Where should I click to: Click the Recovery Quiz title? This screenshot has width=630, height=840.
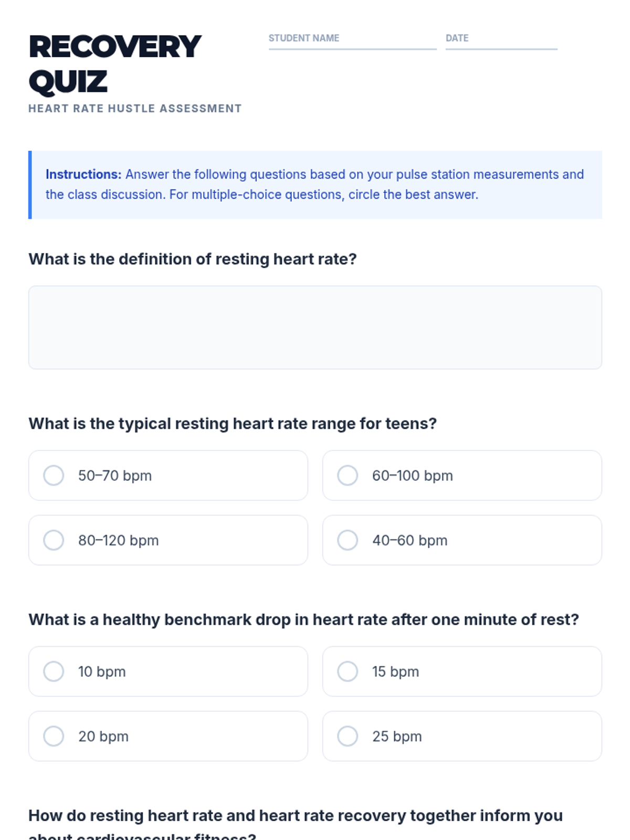point(115,64)
